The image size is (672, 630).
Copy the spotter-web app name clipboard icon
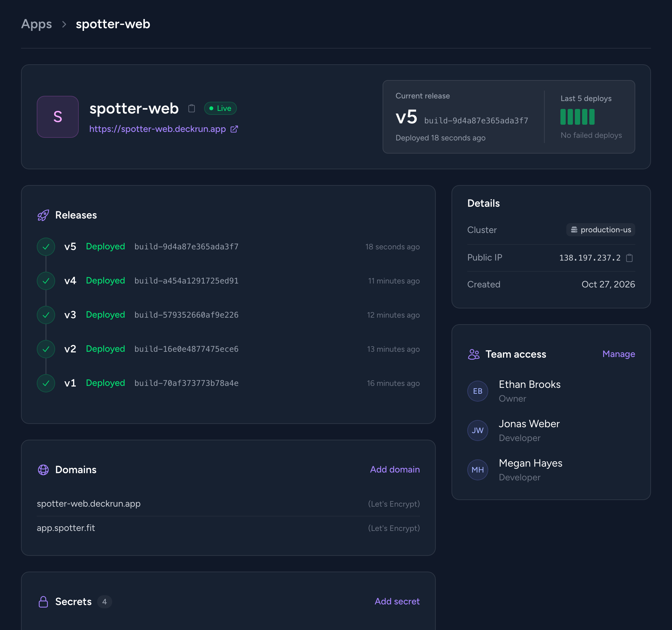192,108
